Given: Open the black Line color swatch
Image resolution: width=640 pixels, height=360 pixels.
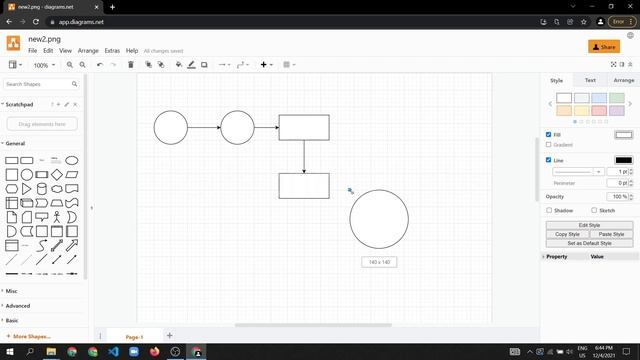Looking at the screenshot, I should 623,160.
